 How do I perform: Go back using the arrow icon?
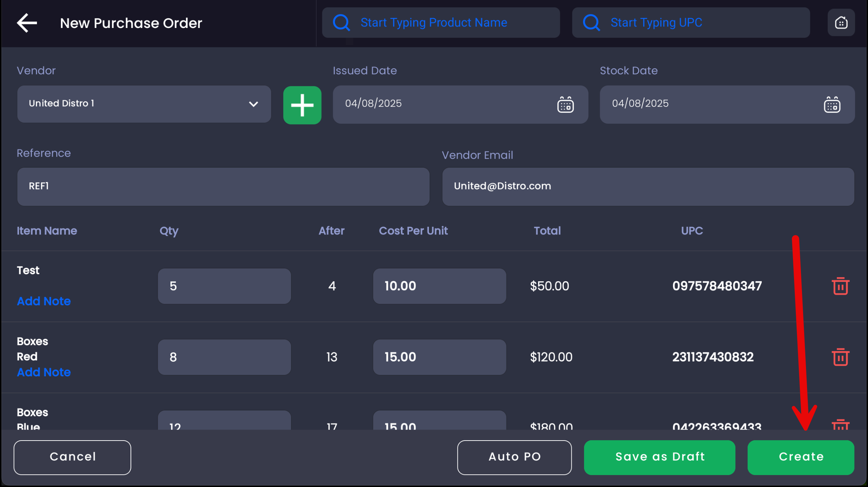point(27,23)
